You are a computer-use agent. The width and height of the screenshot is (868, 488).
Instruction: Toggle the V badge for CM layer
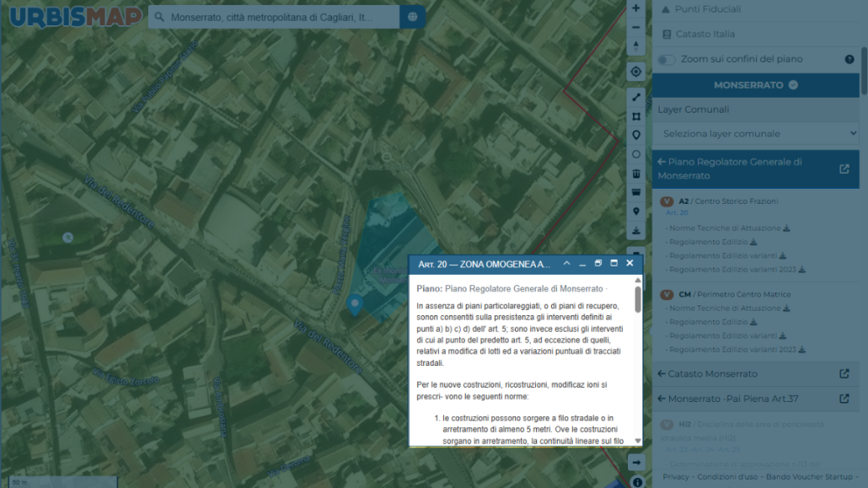[x=667, y=295]
